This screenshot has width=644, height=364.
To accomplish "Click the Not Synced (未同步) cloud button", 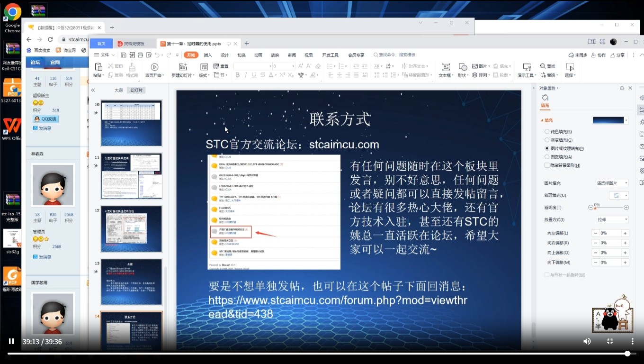I will (578, 55).
